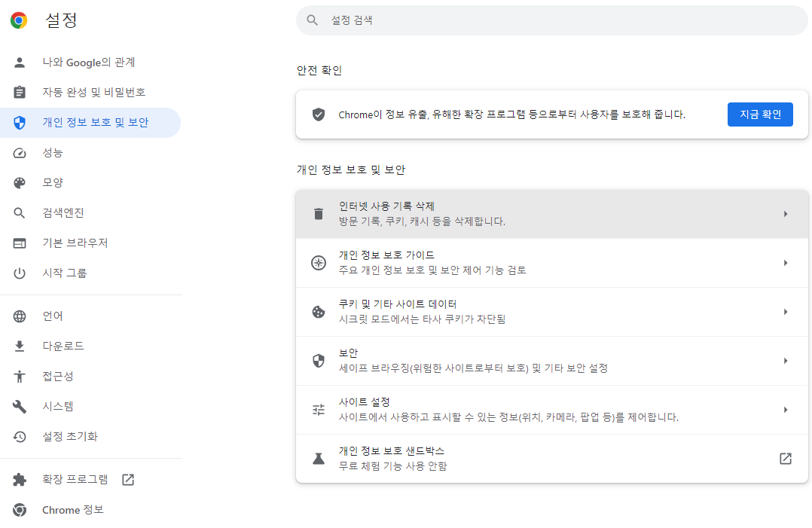This screenshot has width=812, height=528.
Task: Click the Chrome이 정보 유출 safety check description
Action: coord(511,114)
